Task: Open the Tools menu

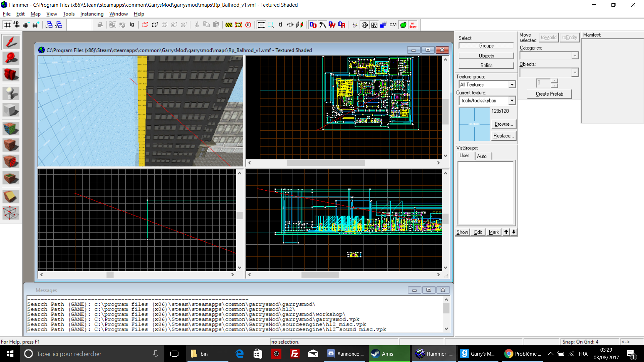Action: click(69, 14)
